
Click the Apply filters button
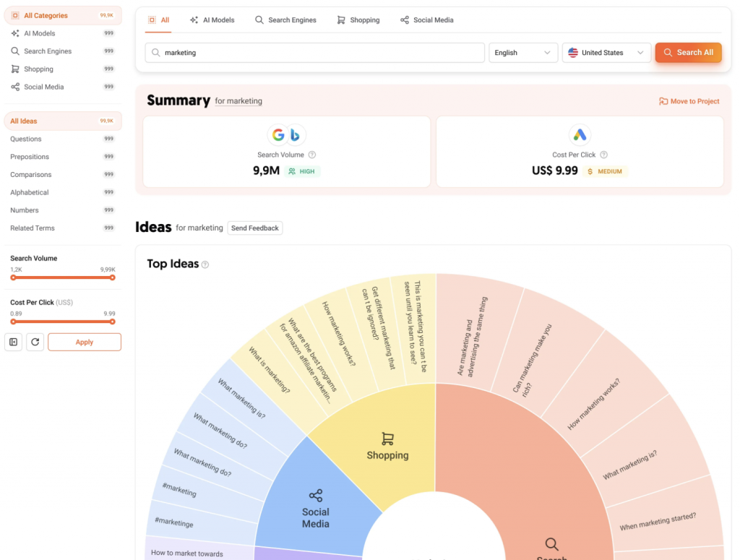[85, 342]
